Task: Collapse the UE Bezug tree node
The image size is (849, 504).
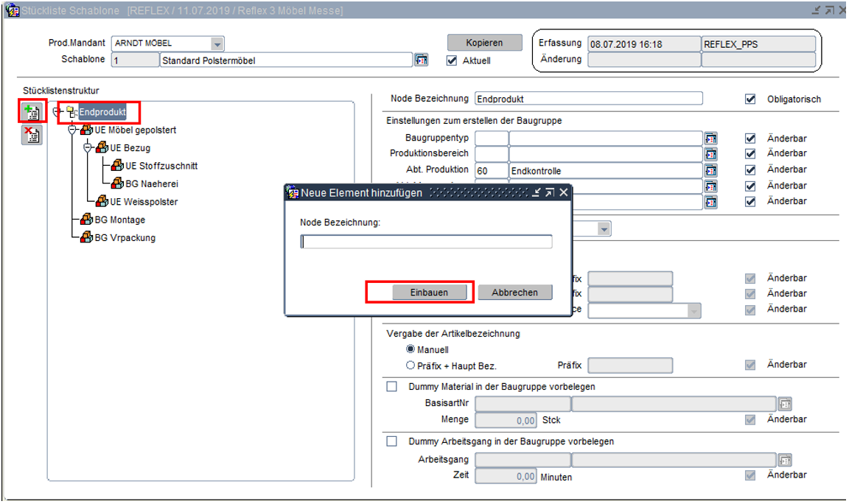Action: click(87, 147)
